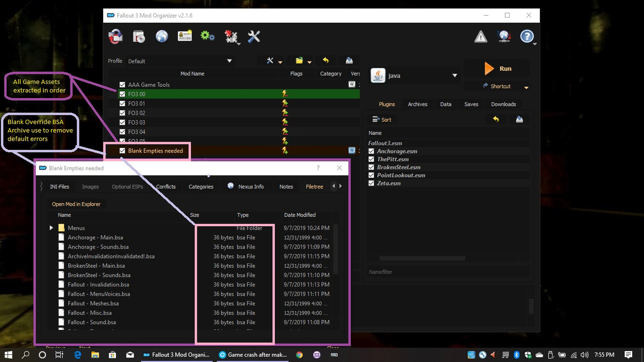
Task: Open the INI-Files tab in mod dialog
Action: [59, 187]
